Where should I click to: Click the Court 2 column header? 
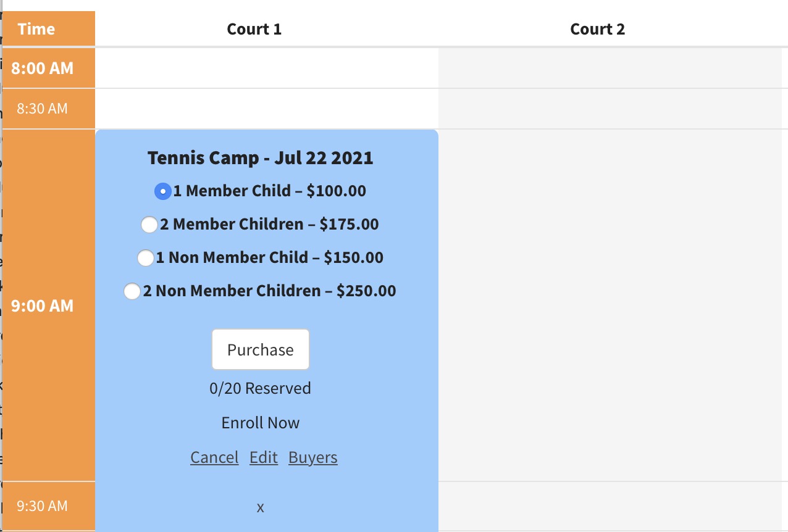[597, 29]
